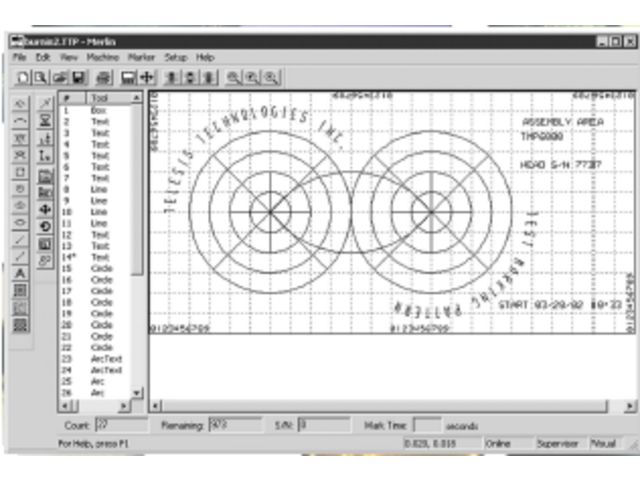
Task: Click the Print icon in the toolbar
Action: [104, 77]
